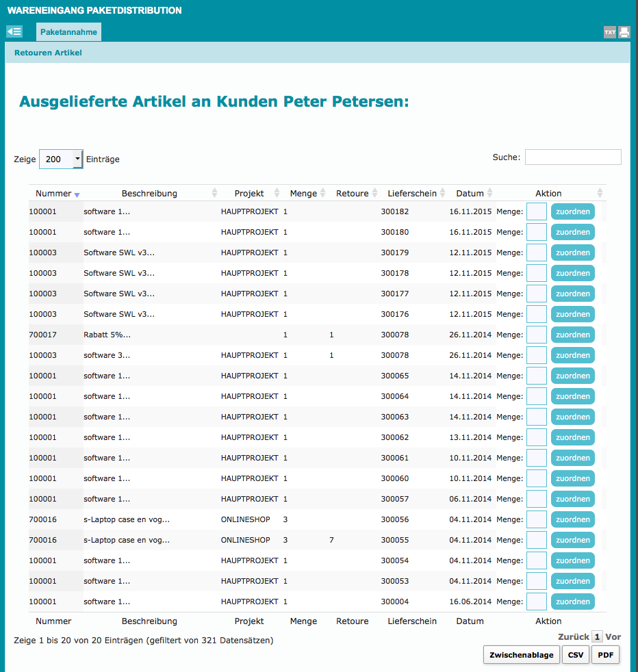
Task: Sort by Nummer column arrow
Action: (77, 194)
